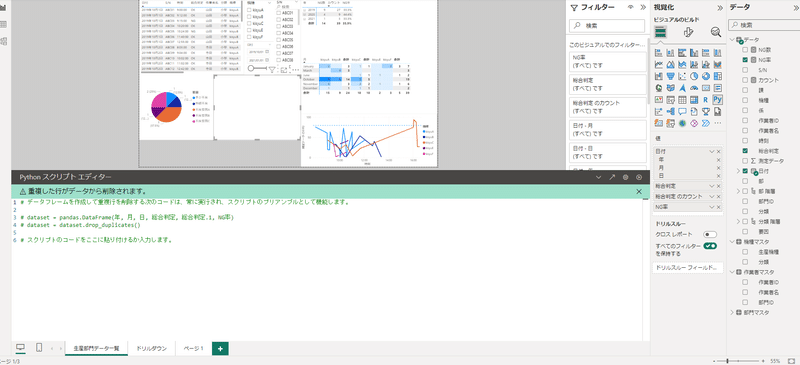Choose the Azure map arrow visual

click(682, 88)
